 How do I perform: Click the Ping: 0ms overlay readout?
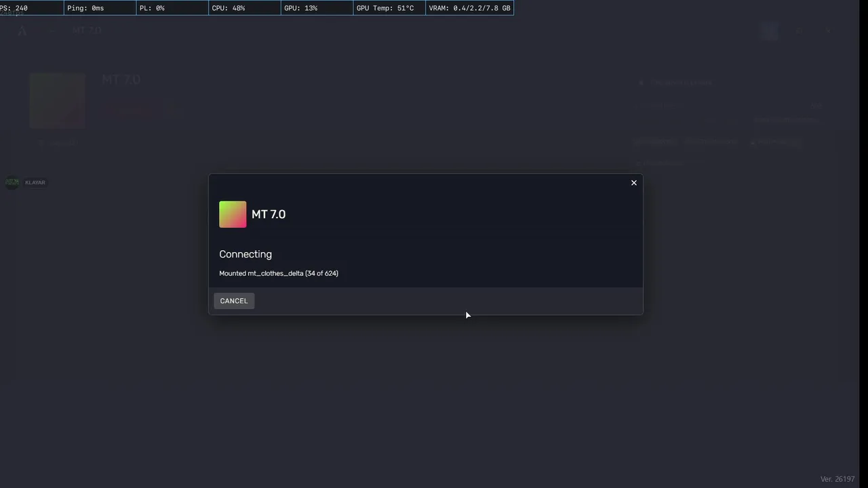point(100,8)
